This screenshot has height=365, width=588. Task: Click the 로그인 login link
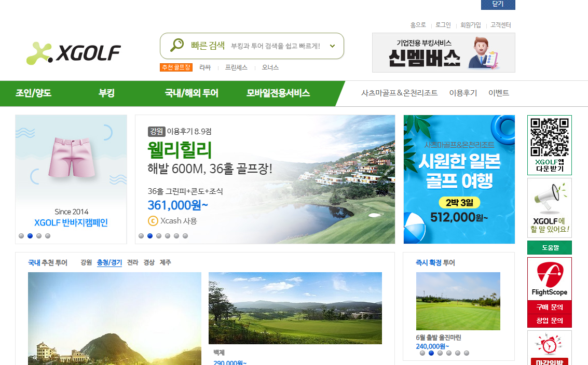point(443,25)
